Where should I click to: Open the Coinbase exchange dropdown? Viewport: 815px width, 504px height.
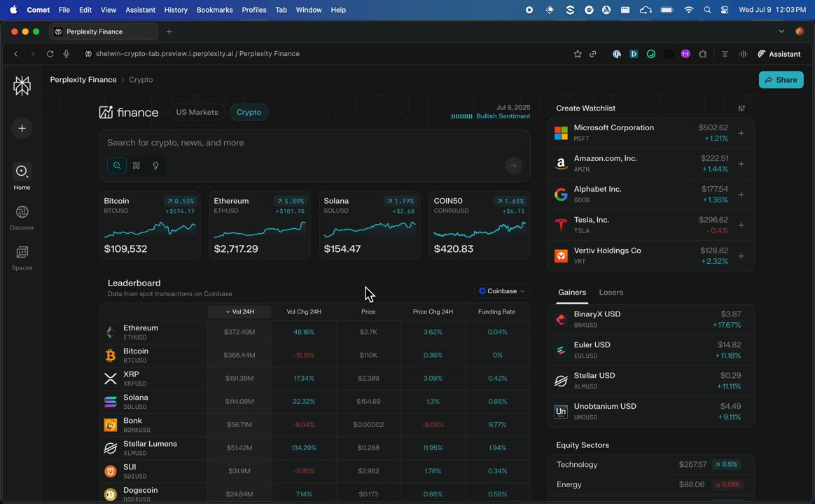coord(501,291)
